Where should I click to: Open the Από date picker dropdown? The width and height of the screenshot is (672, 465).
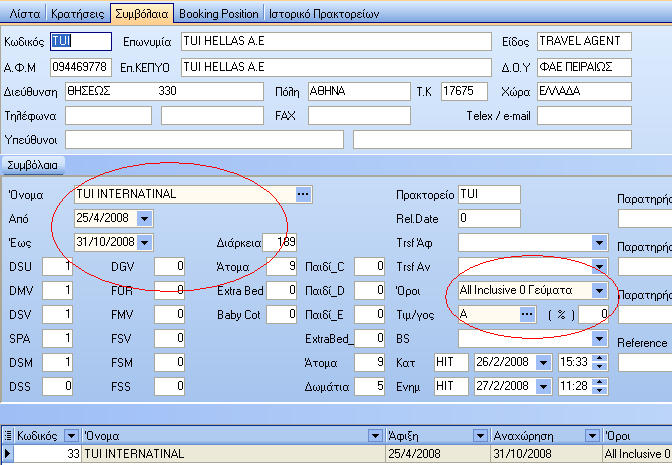[144, 219]
